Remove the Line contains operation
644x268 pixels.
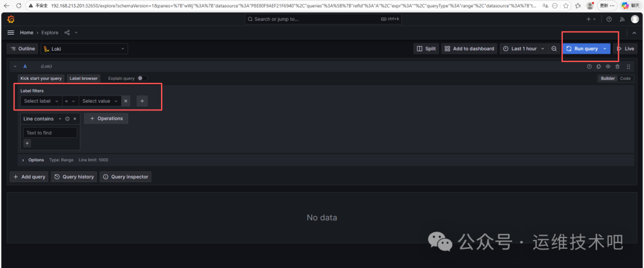75,118
